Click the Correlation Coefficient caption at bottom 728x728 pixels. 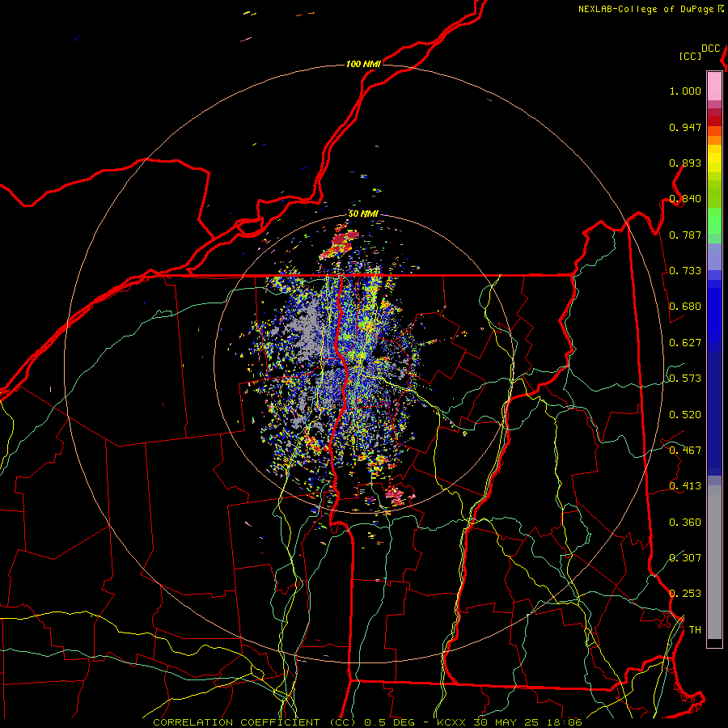367,722
